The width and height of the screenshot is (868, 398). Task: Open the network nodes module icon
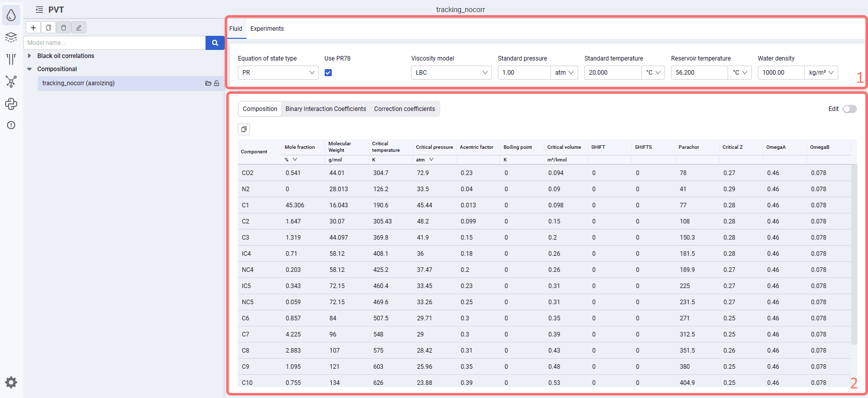click(x=11, y=81)
